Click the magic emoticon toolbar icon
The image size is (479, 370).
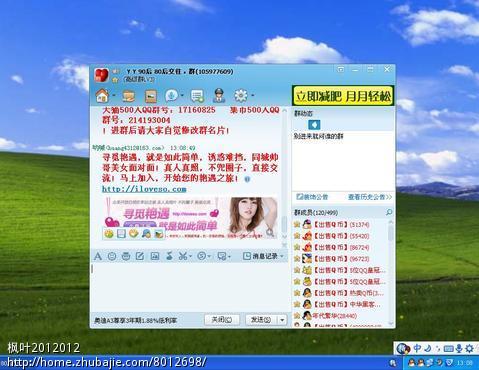pyautogui.click(x=126, y=256)
